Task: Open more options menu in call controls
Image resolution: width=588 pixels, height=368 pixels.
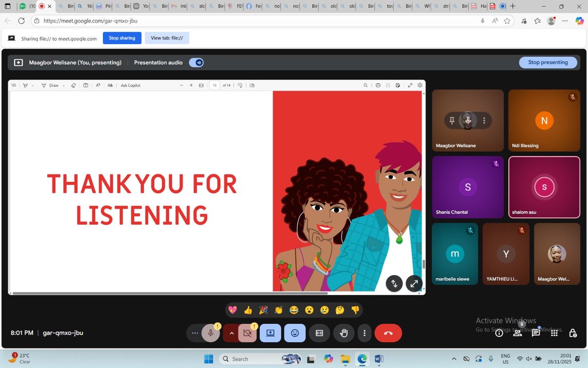Action: pos(365,333)
